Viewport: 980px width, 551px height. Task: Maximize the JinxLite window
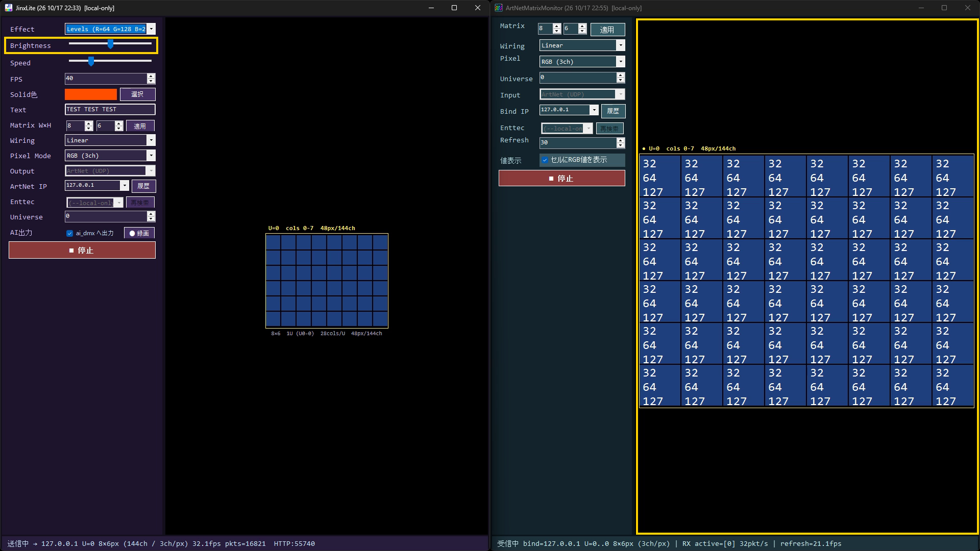pyautogui.click(x=454, y=8)
